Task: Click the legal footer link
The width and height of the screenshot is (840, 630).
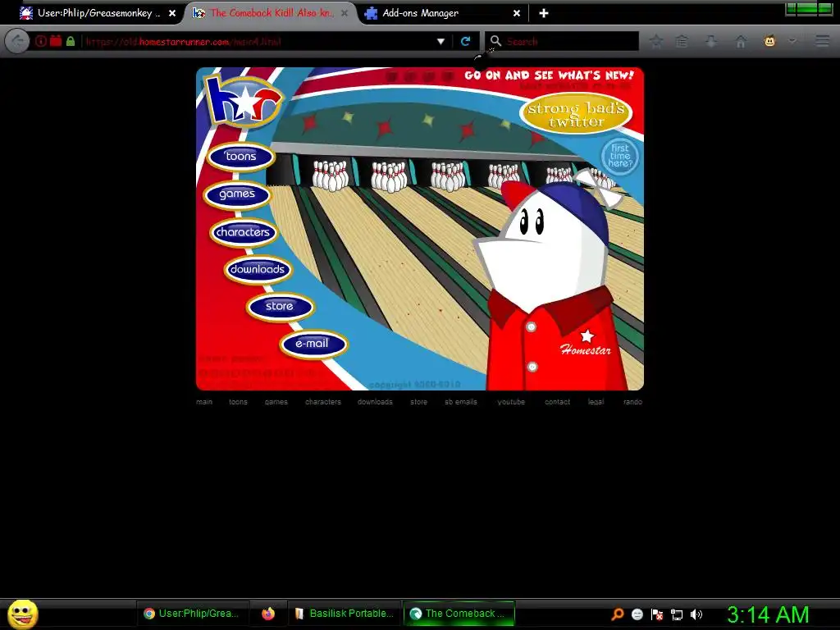Action: click(x=596, y=402)
